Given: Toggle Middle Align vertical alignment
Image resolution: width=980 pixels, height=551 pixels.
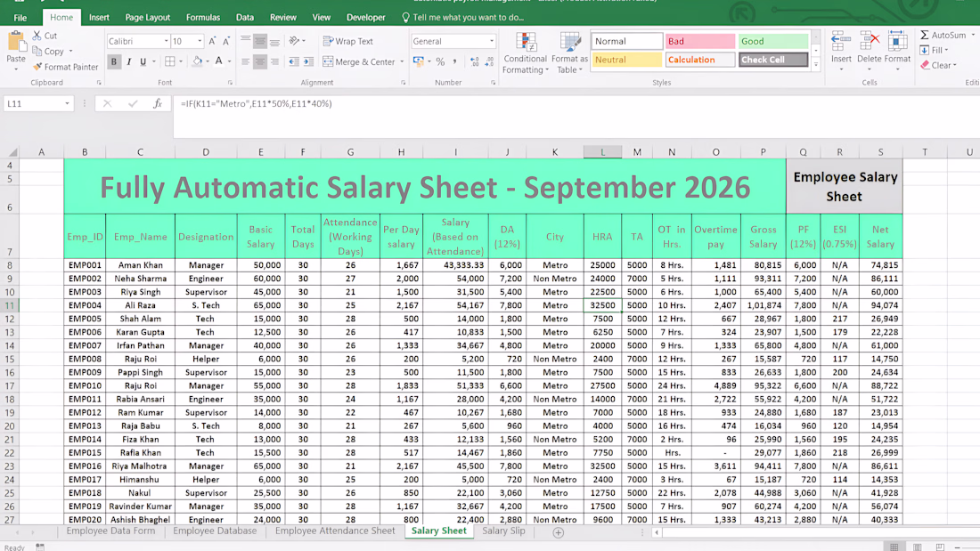Looking at the screenshot, I should 260,41.
